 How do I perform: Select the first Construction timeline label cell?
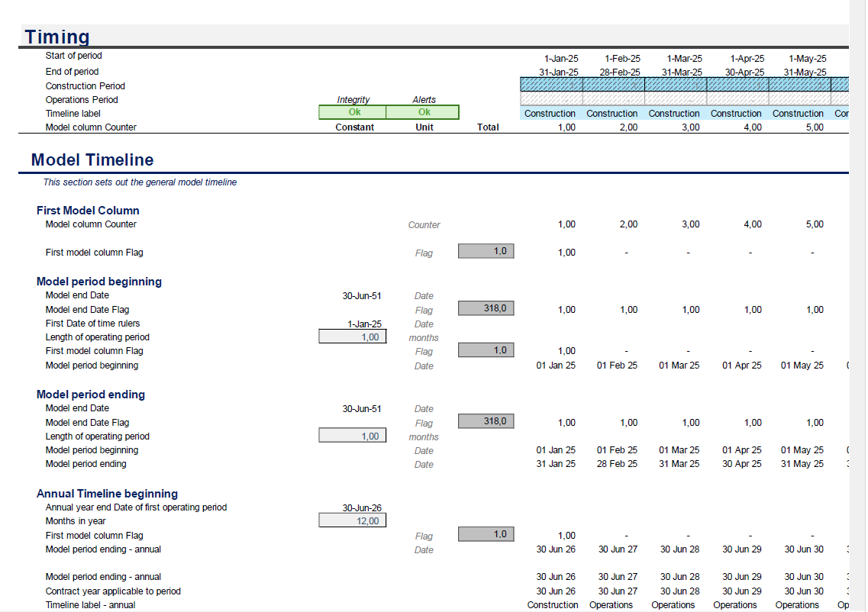tap(550, 113)
